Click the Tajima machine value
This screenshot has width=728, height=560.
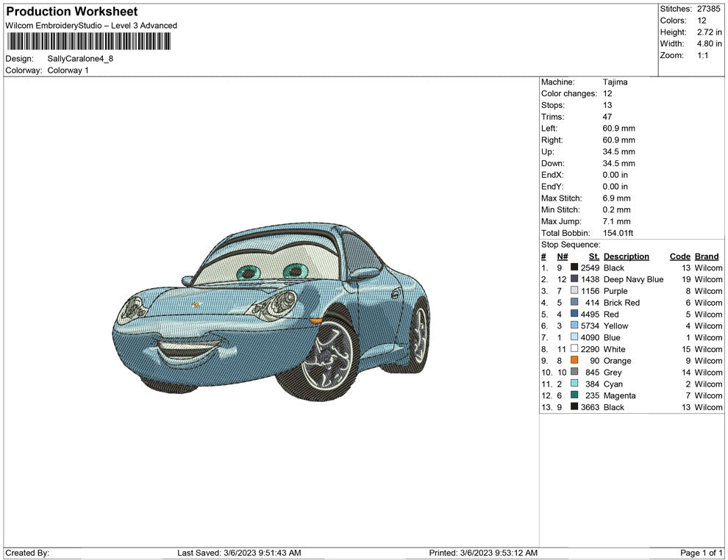[x=615, y=82]
